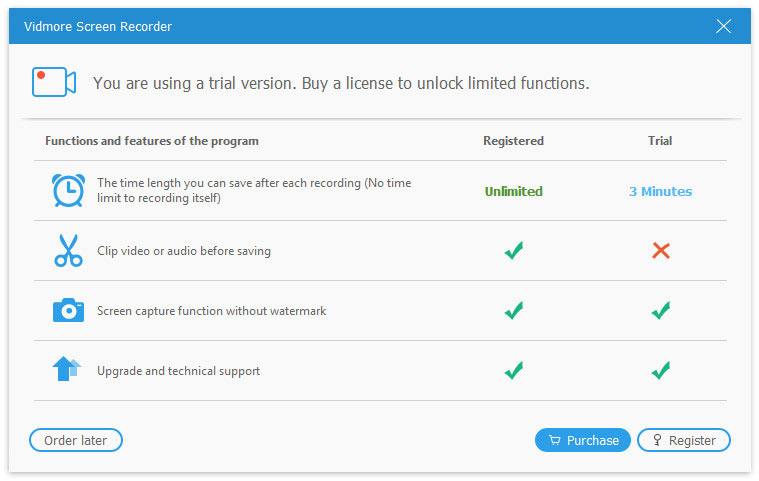Click the Registered column header
Viewport: 759px width, 481px height.
coord(513,141)
